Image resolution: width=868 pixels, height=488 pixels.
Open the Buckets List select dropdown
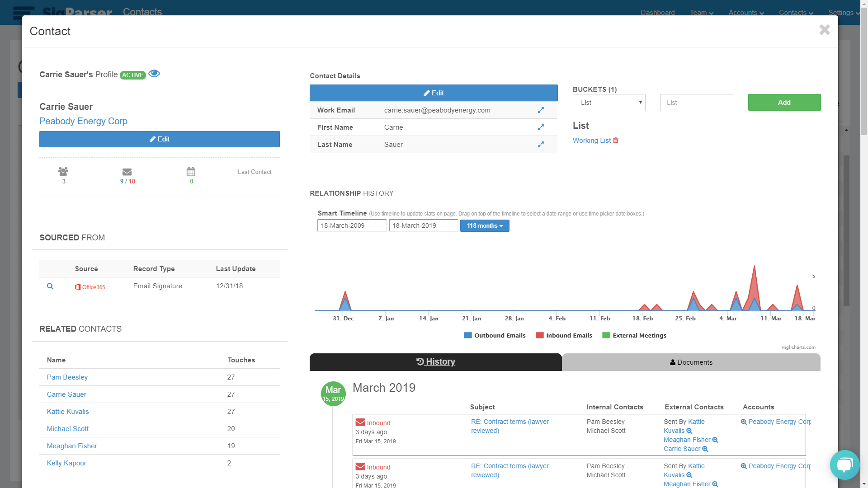609,103
